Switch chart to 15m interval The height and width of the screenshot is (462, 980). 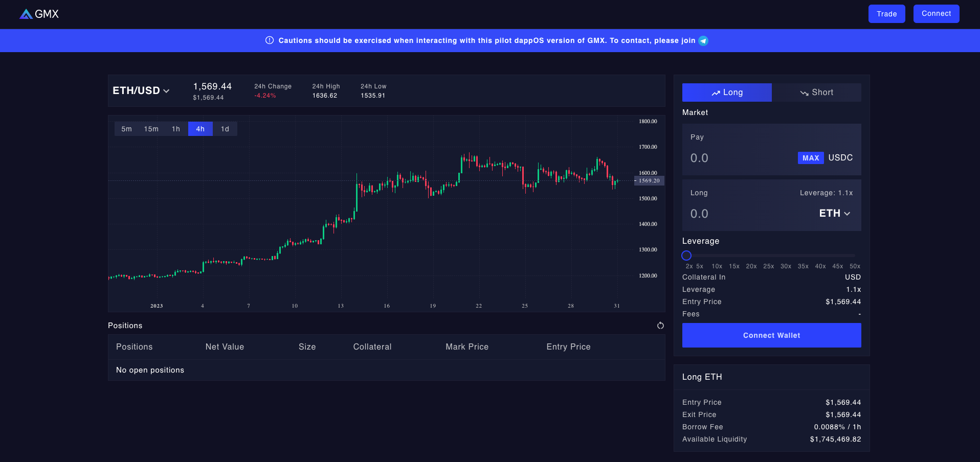click(151, 129)
